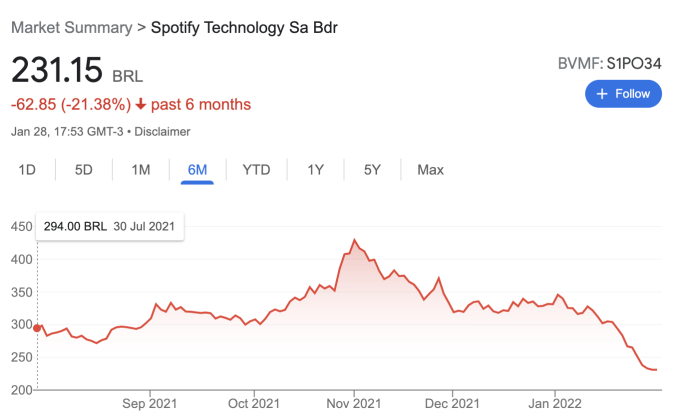698x418 pixels.
Task: Show the 1Y price chart tab
Action: coord(315,170)
